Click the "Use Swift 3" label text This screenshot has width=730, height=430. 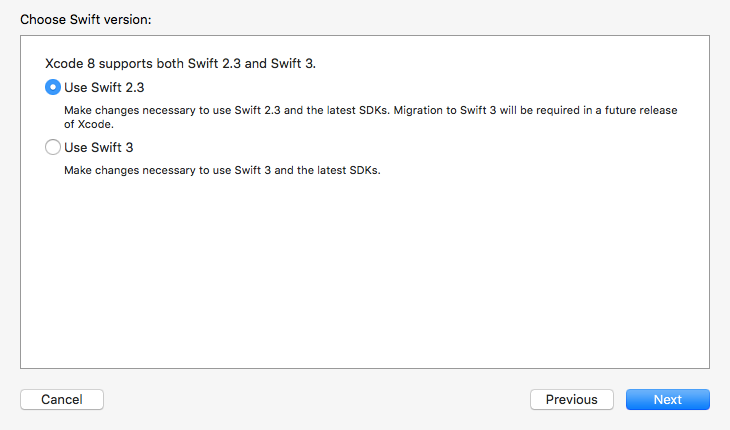tap(98, 147)
